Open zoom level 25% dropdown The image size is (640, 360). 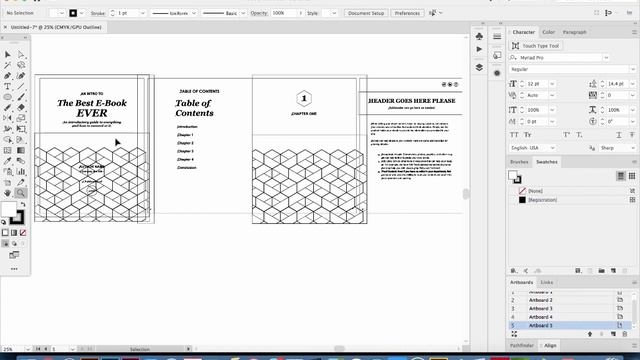click(27, 349)
